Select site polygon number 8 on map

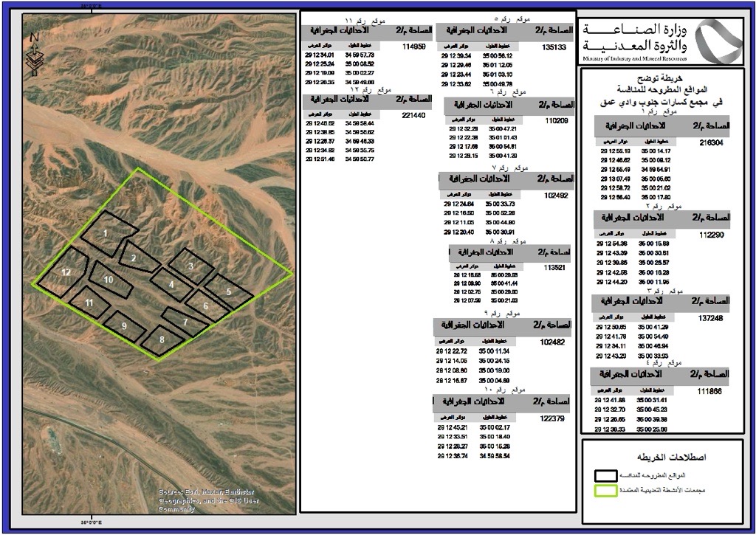(162, 339)
